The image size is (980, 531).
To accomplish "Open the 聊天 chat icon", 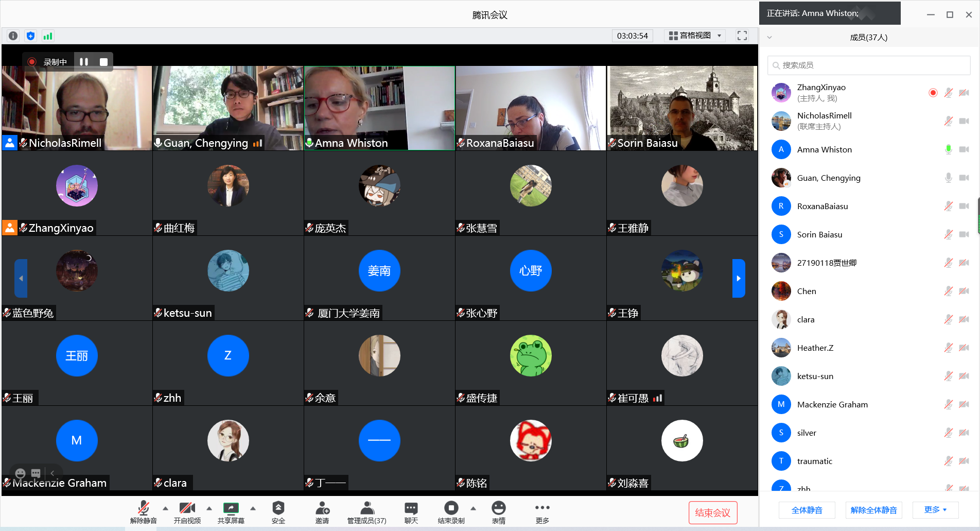I will coord(411,512).
